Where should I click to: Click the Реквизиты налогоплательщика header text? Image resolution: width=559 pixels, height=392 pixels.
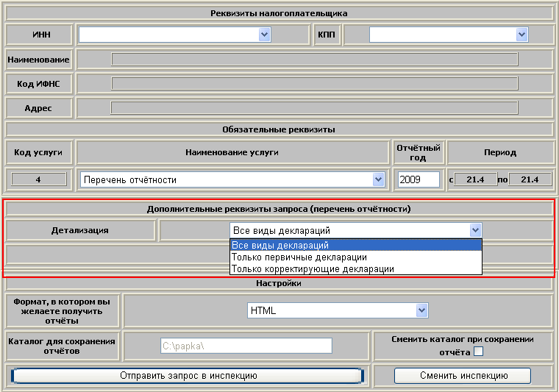point(279,13)
